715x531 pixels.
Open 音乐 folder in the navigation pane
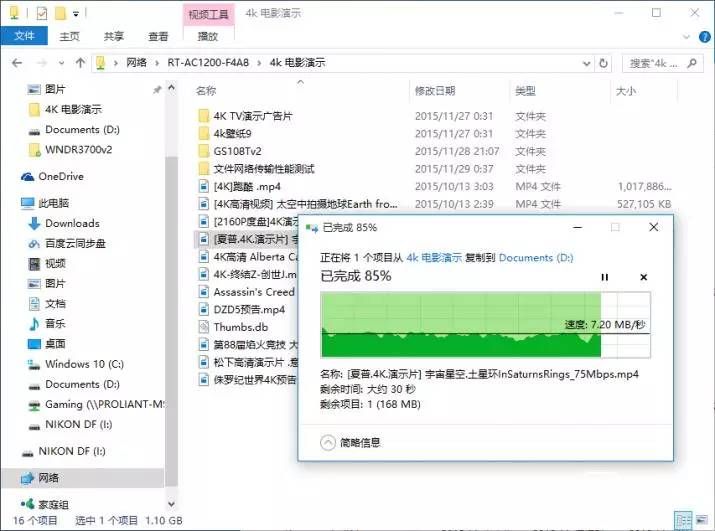tap(55, 323)
